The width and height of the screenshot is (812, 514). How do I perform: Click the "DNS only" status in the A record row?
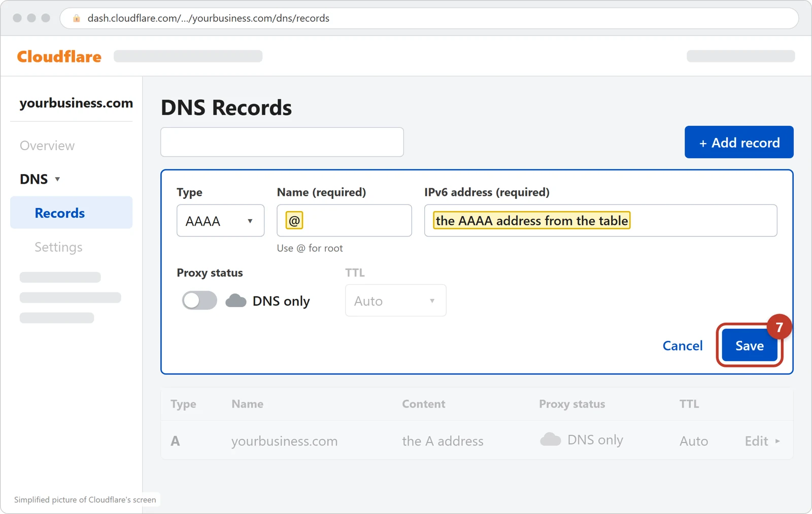595,440
